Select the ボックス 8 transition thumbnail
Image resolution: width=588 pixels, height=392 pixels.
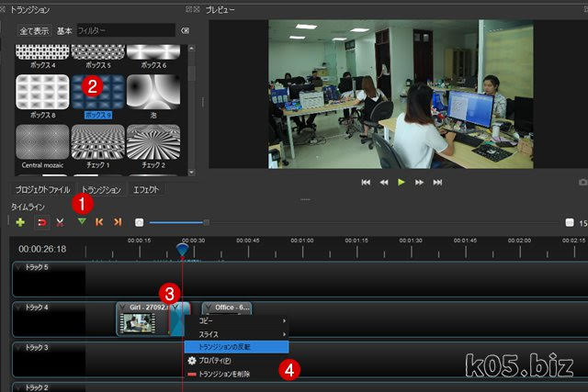pyautogui.click(x=42, y=92)
